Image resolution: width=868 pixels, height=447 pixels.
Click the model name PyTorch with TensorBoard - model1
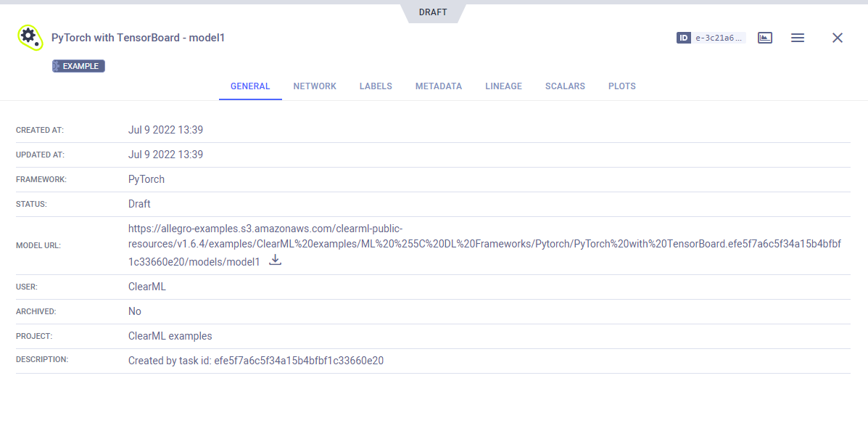pyautogui.click(x=138, y=38)
